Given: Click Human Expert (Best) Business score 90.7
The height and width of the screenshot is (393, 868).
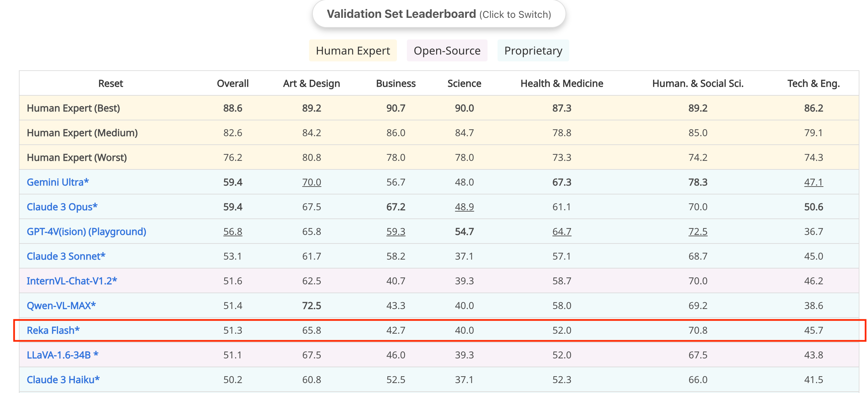Looking at the screenshot, I should tap(396, 108).
